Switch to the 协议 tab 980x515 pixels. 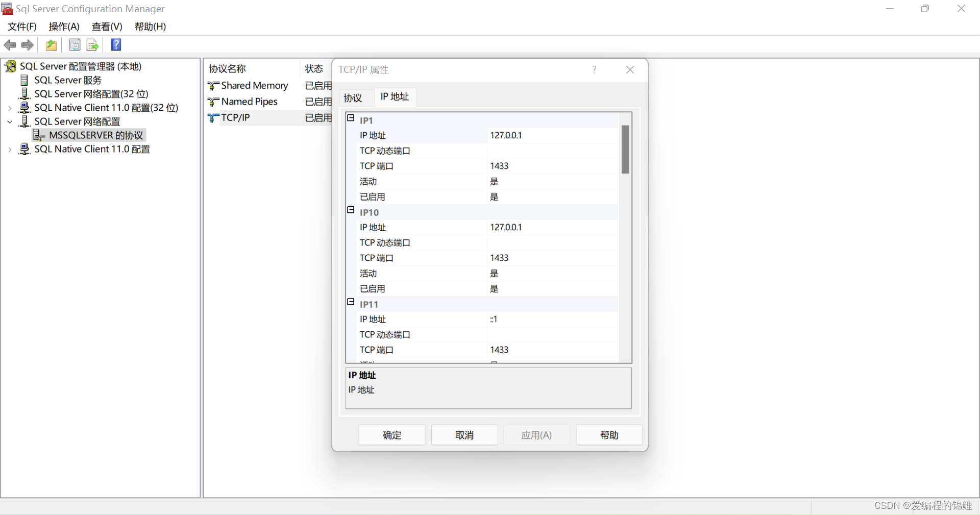pyautogui.click(x=353, y=97)
